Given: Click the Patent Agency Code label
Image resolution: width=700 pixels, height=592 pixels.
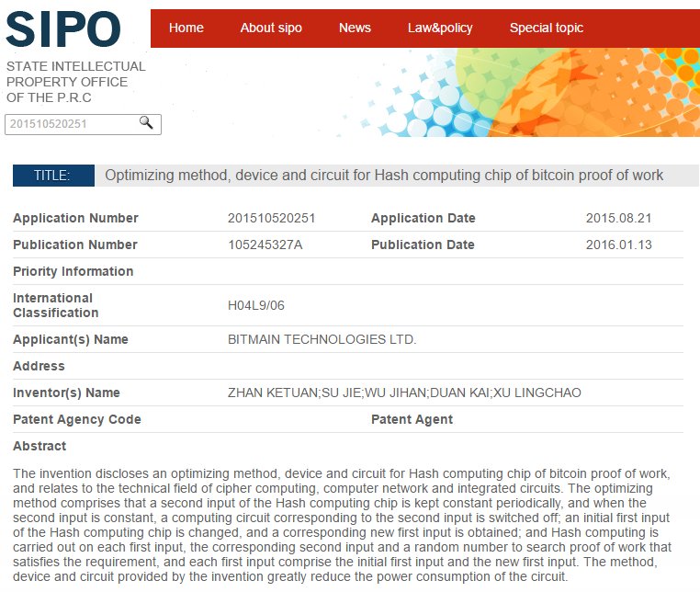Looking at the screenshot, I should click(x=77, y=419).
